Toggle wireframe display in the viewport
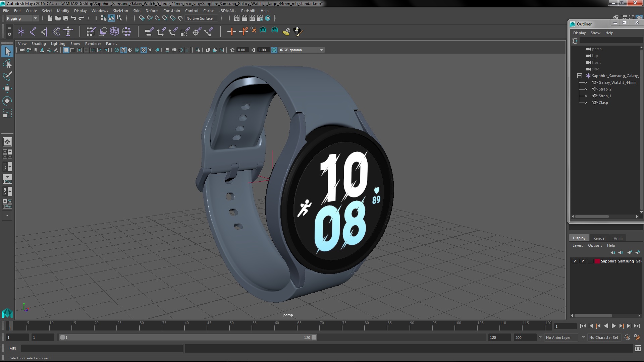 [116, 50]
